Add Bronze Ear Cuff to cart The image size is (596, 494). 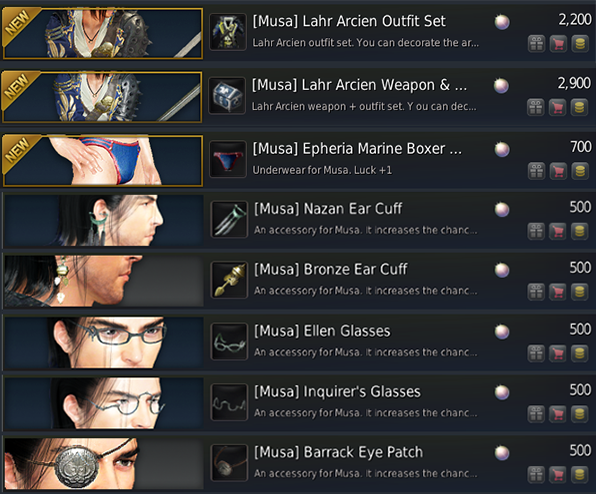[558, 292]
